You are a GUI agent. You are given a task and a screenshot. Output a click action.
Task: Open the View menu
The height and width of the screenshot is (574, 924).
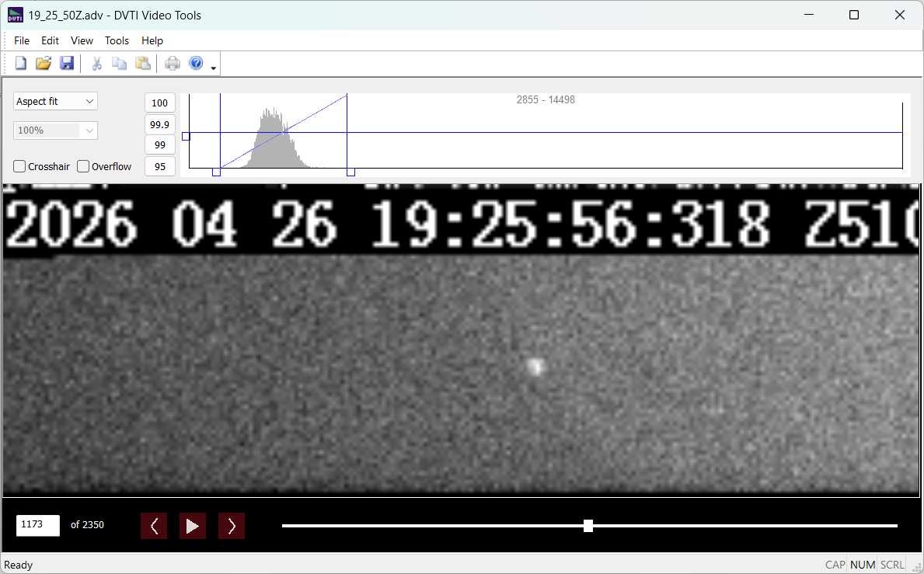point(82,40)
